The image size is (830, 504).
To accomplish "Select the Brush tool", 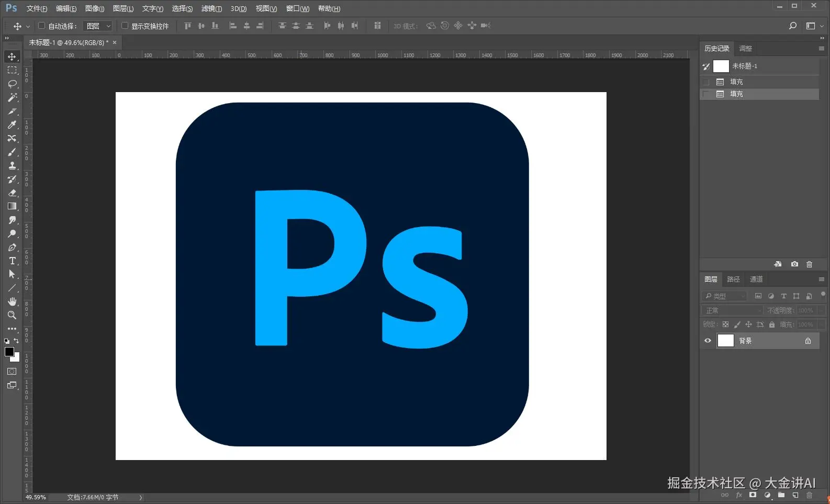I will click(x=12, y=152).
